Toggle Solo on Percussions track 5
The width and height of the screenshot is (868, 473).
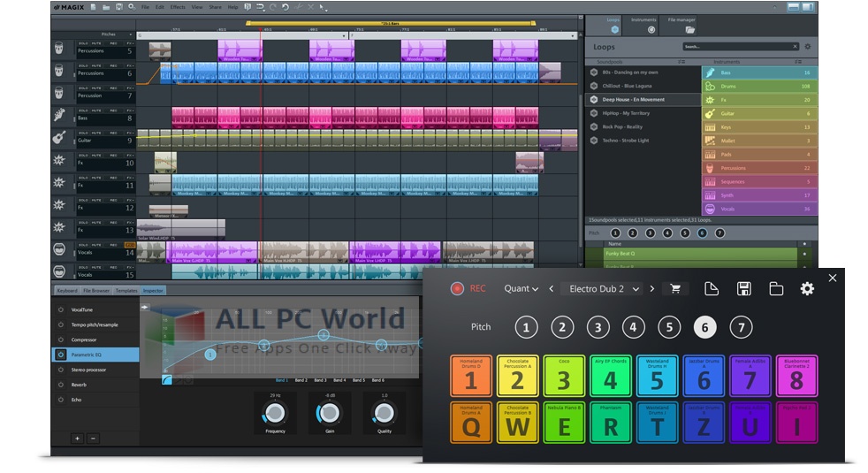click(x=83, y=43)
